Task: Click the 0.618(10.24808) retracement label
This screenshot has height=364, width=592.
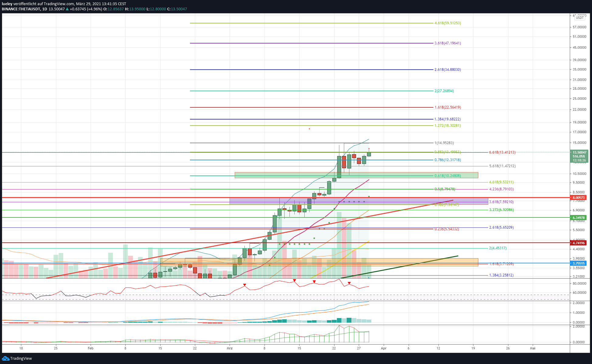Action: 448,176
